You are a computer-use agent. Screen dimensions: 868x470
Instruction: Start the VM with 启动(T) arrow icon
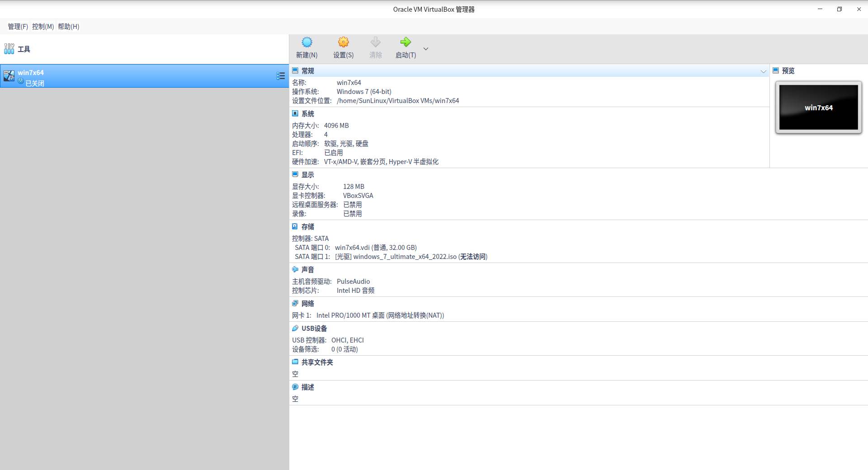(x=406, y=42)
